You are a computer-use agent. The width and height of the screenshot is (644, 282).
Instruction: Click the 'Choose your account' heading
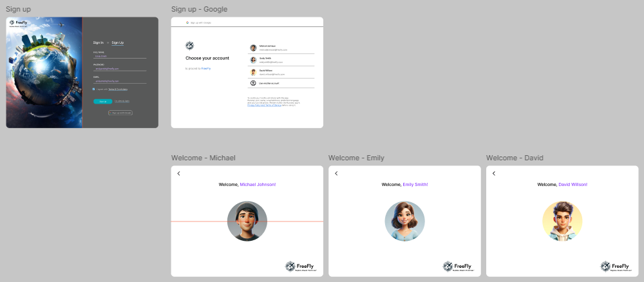(x=207, y=59)
